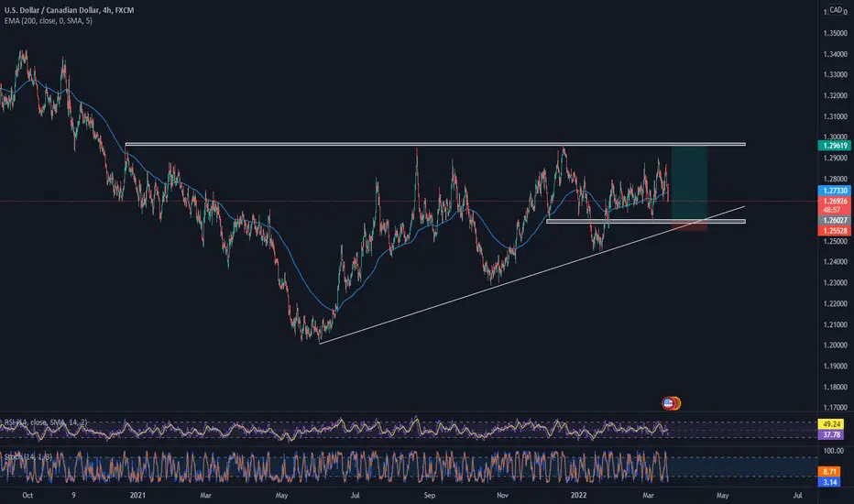Click the 1.35000 price axis label
The image size is (854, 504).
836,33
